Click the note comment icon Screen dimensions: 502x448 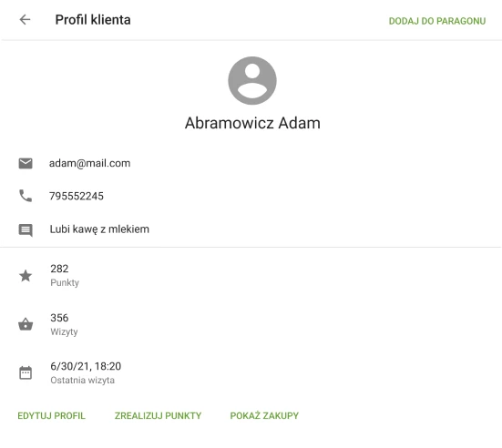26,230
